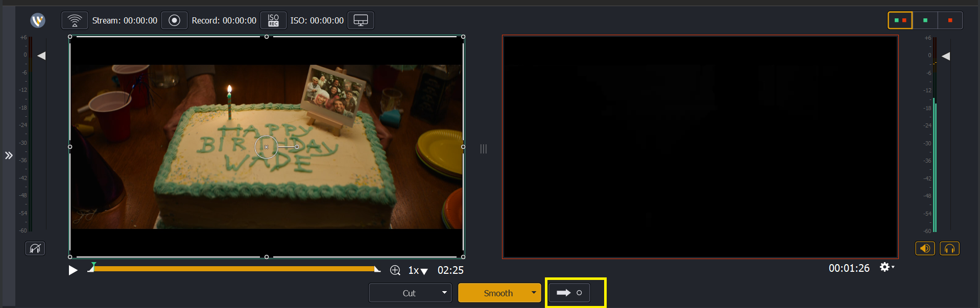Open the gear settings menu under live view
The image size is (980, 308).
pos(887,267)
